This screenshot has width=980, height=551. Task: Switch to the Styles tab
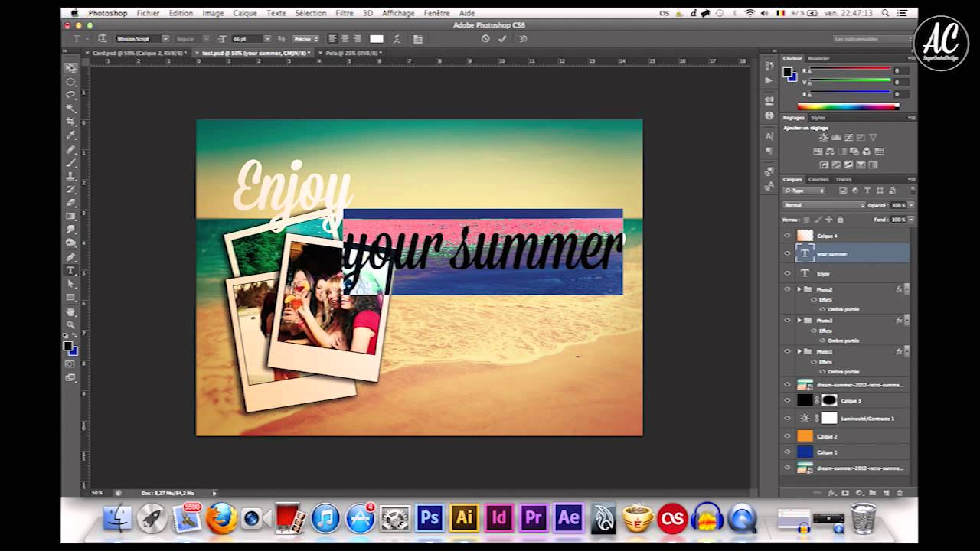tap(818, 117)
